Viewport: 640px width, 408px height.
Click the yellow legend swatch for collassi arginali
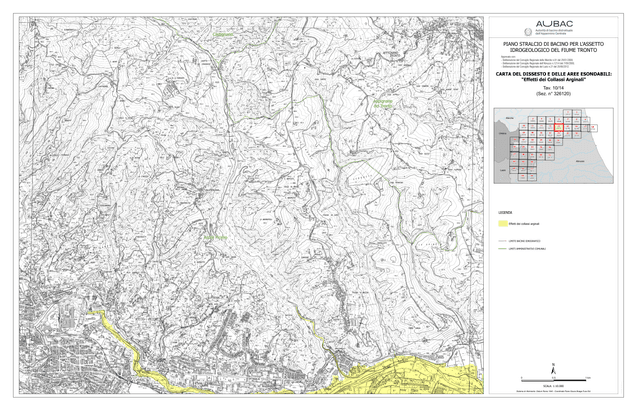pos(503,224)
